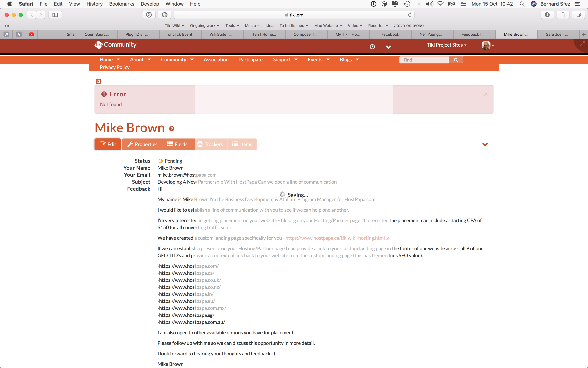Screen dimensions: 588x368
Task: Open Wi-Fi status menu
Action: [440, 4]
